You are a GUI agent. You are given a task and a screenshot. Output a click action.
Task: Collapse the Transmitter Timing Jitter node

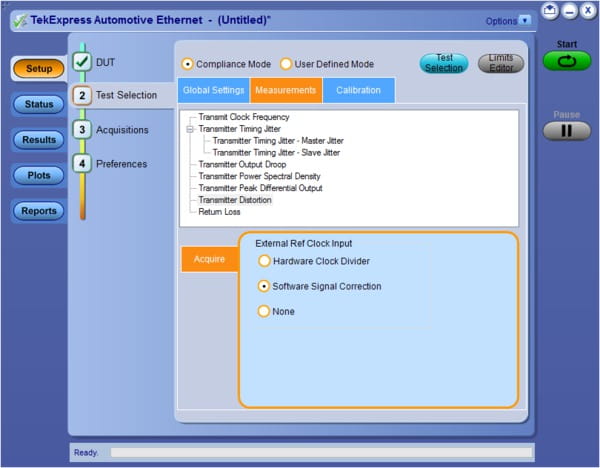pyautogui.click(x=189, y=129)
